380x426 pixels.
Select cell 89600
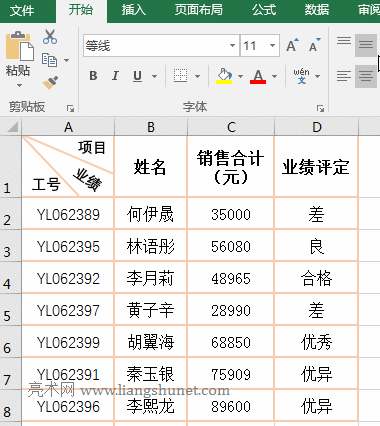tap(231, 406)
